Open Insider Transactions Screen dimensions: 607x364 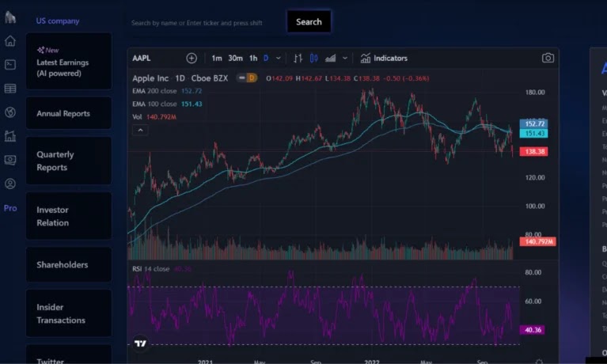[69, 313]
